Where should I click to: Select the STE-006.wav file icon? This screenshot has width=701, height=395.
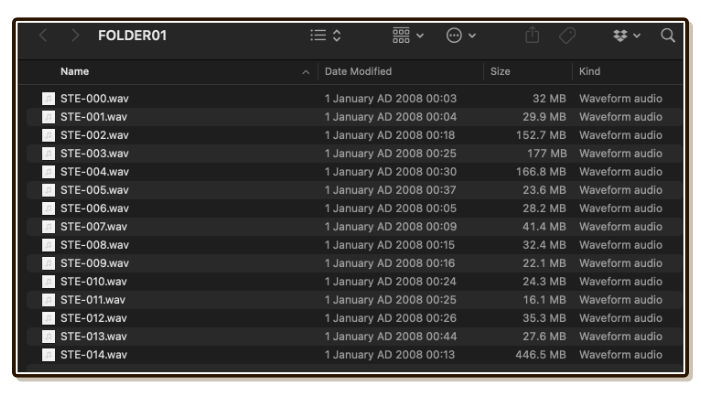[48, 208]
